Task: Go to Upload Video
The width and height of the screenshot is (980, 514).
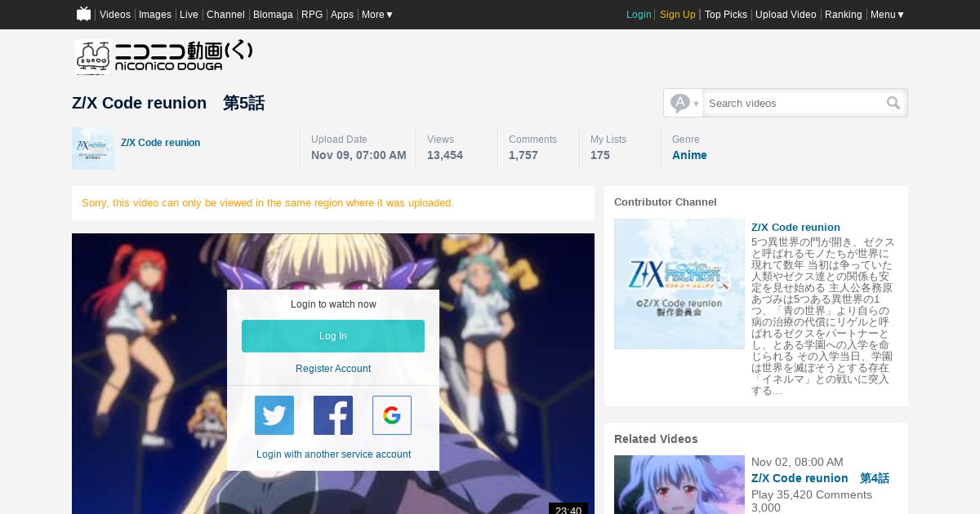Action: click(786, 15)
